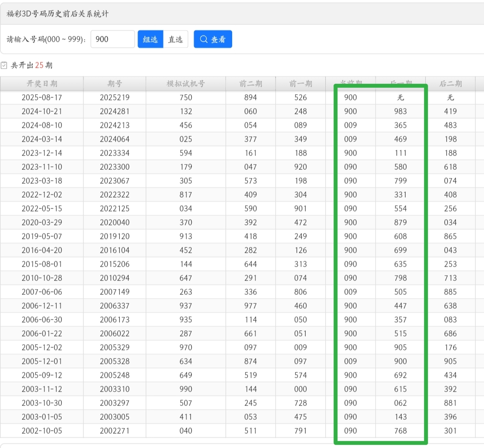Click issue number 2005328

115,361
